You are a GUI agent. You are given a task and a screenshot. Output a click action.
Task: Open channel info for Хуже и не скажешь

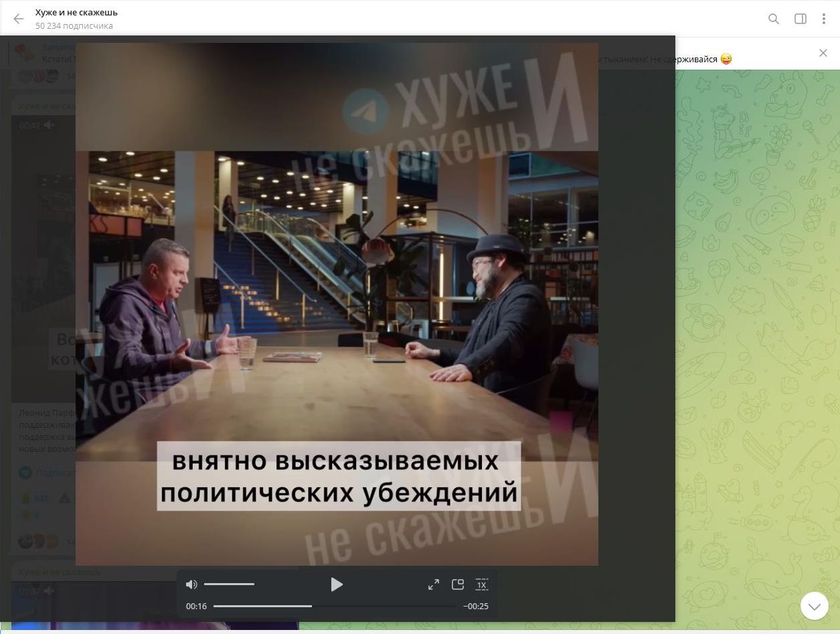[76, 13]
